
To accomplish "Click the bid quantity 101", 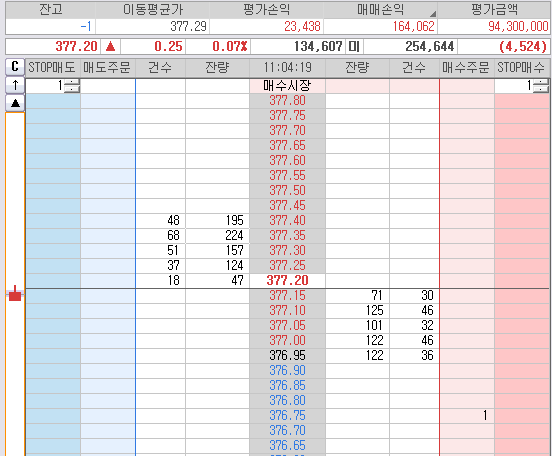I will 374,326.
